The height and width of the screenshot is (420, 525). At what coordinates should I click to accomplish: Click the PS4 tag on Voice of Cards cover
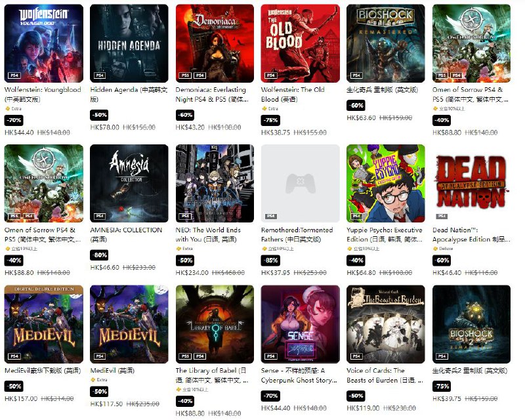point(356,356)
